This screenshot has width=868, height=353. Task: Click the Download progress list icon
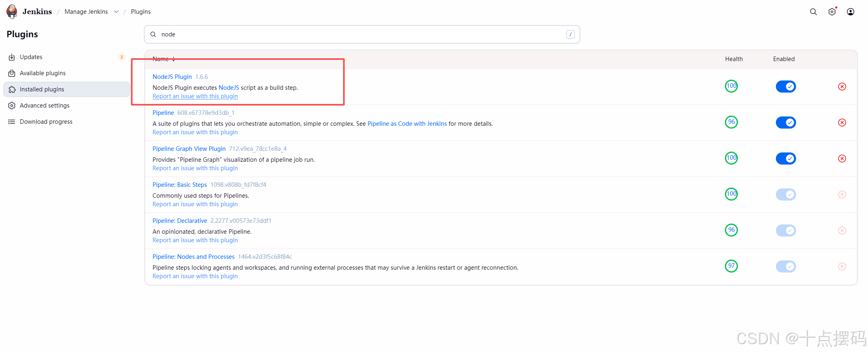[12, 122]
